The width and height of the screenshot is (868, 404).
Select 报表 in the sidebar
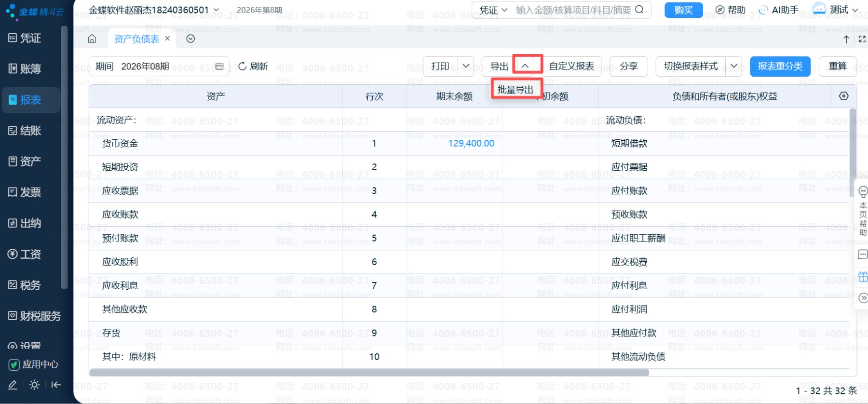tap(31, 100)
